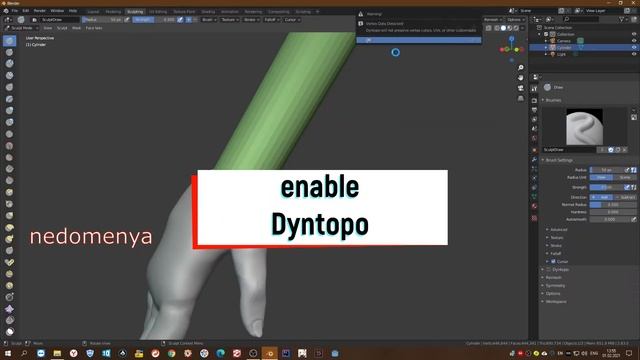Open the Tool tab in properties editor
Image resolution: width=640 pixels, height=360 pixels.
pyautogui.click(x=534, y=89)
